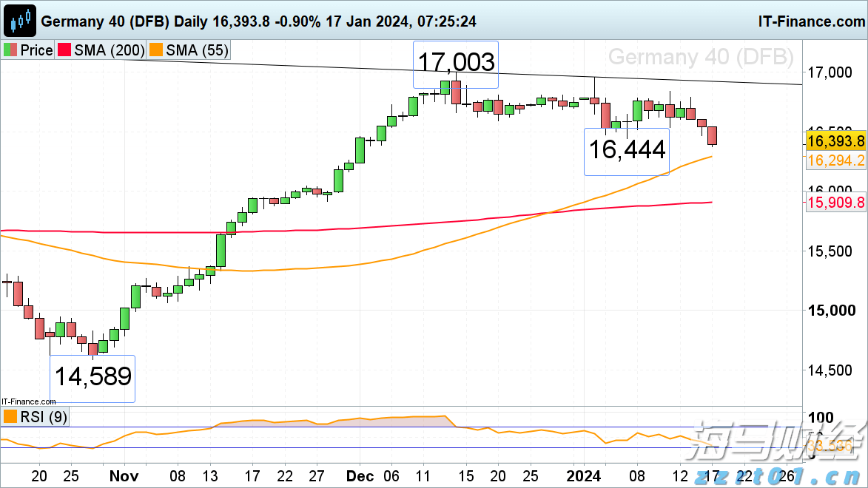Click the orange RSI (9) indicator swatch
This screenshot has height=488, width=868.
pos(10,417)
